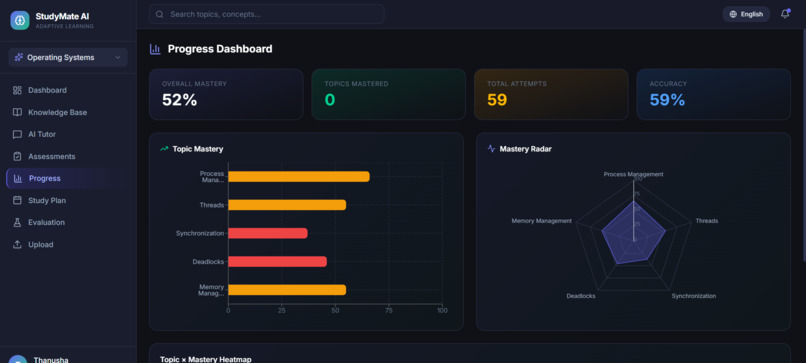The image size is (806, 363).
Task: Open the Operating Systems course dropdown
Action: coord(68,58)
